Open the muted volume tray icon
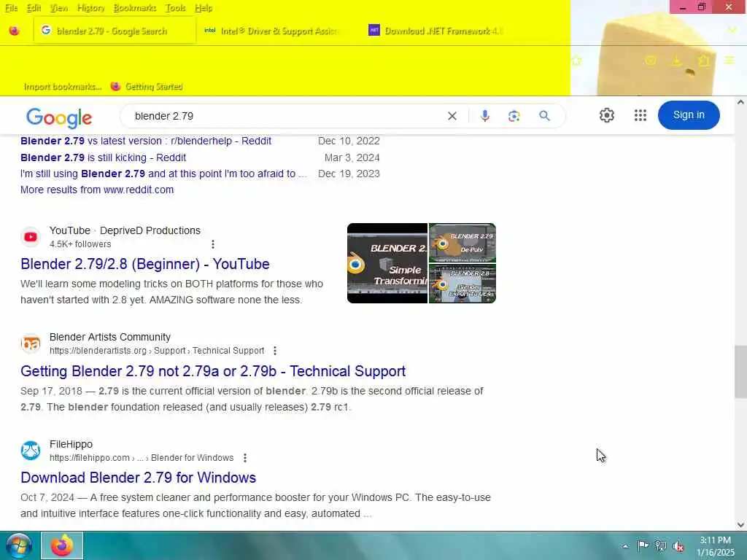This screenshot has height=560, width=747. (678, 545)
